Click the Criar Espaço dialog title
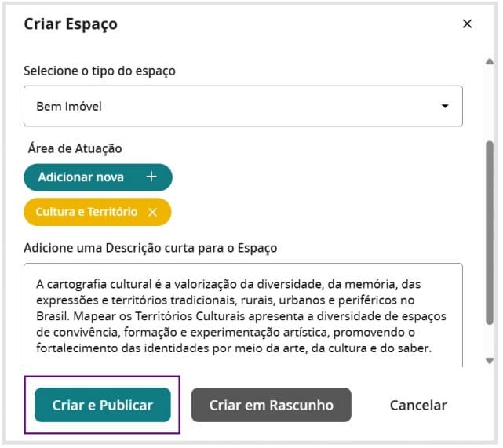The image size is (503, 448). (71, 24)
